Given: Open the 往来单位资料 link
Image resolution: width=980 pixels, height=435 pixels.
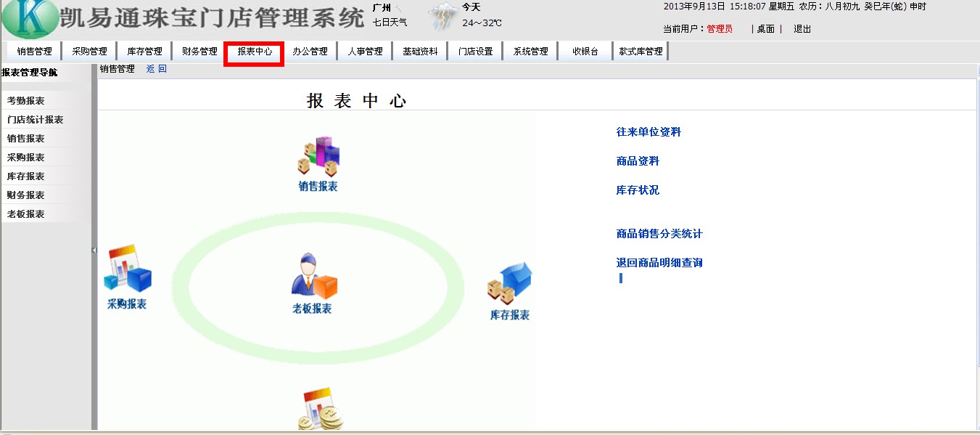Looking at the screenshot, I should (x=648, y=132).
